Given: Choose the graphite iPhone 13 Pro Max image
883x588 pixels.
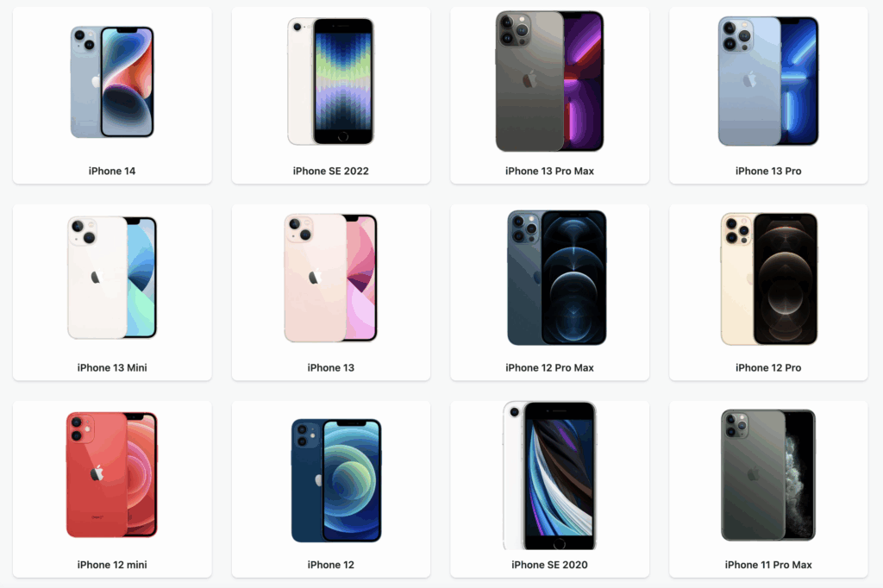Looking at the screenshot, I should pyautogui.click(x=549, y=81).
